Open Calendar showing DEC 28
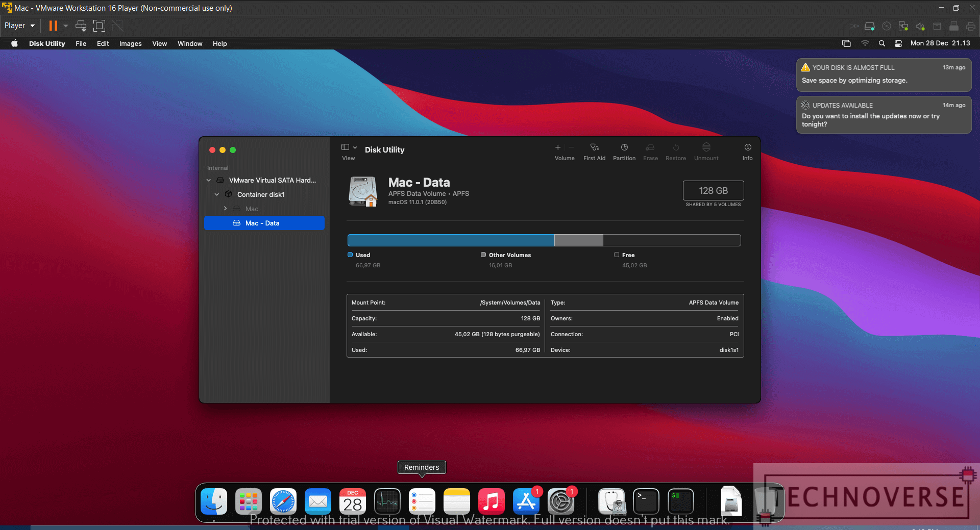 (353, 501)
